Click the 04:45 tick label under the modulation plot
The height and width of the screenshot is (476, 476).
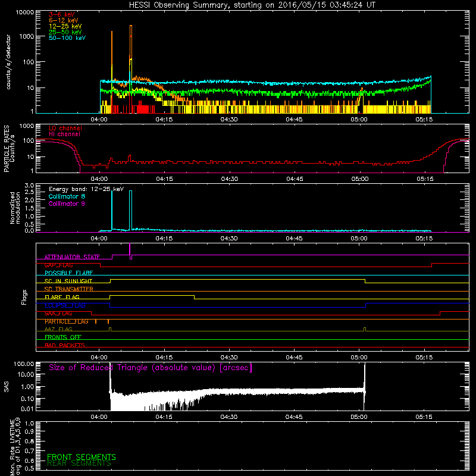pos(294,239)
